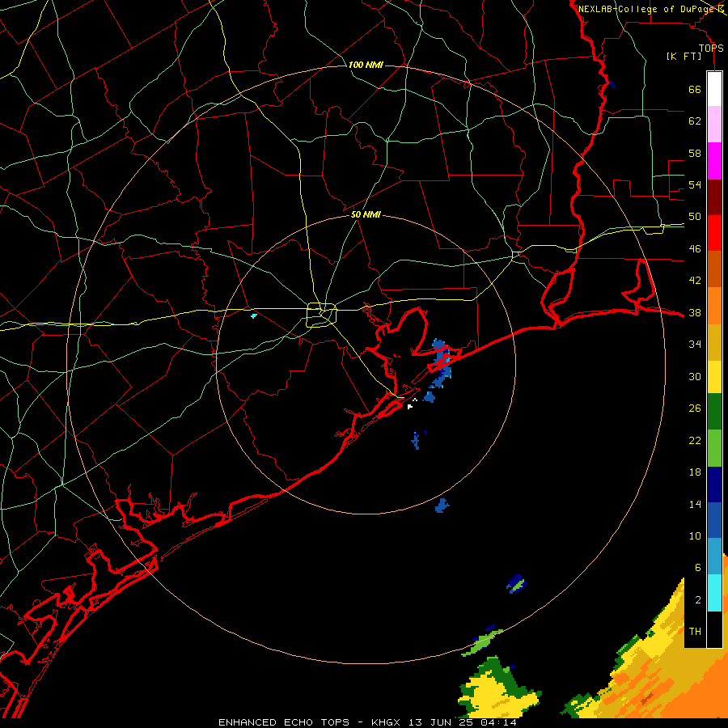Click the 66 value on the legend

(695, 90)
